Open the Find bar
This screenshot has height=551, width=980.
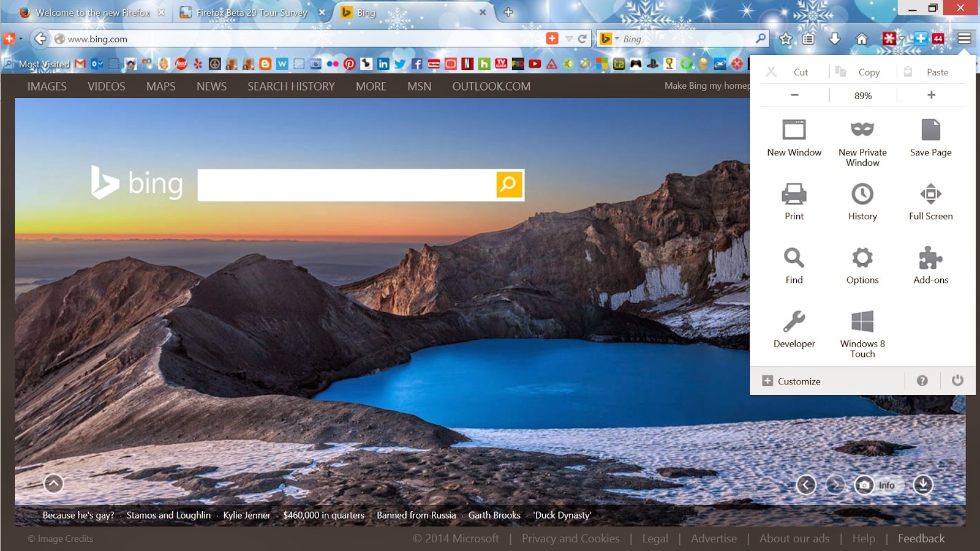(x=794, y=263)
